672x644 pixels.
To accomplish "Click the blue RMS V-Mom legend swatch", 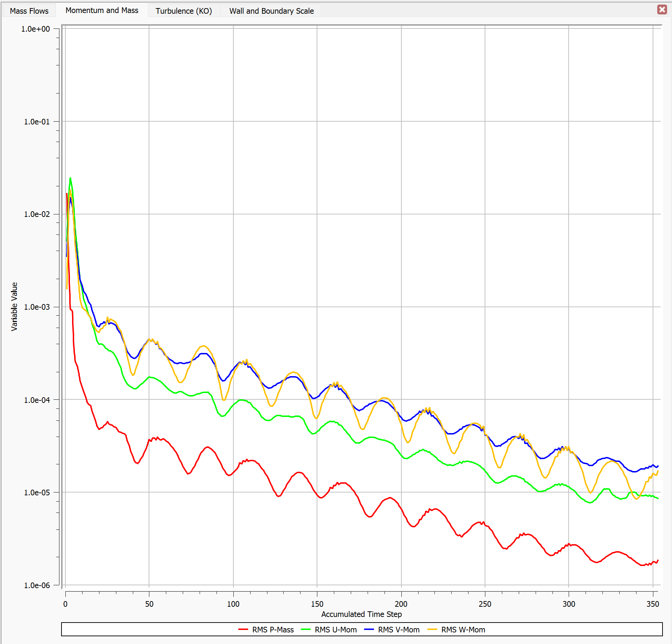I will click(369, 630).
